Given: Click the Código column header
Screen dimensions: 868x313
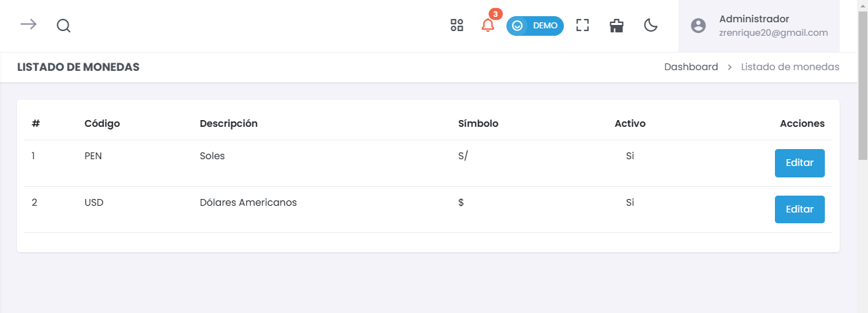Looking at the screenshot, I should coord(102,123).
